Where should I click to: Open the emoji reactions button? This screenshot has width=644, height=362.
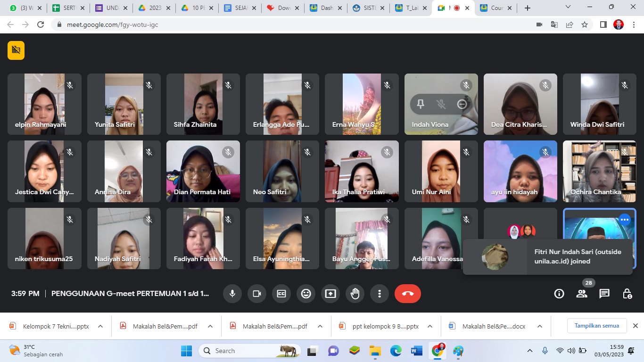[x=306, y=294]
